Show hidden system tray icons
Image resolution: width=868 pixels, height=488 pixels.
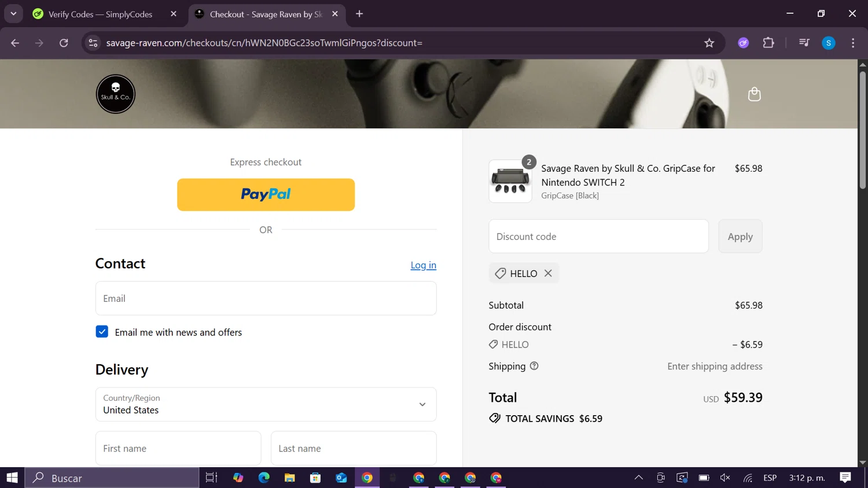[639, 478]
